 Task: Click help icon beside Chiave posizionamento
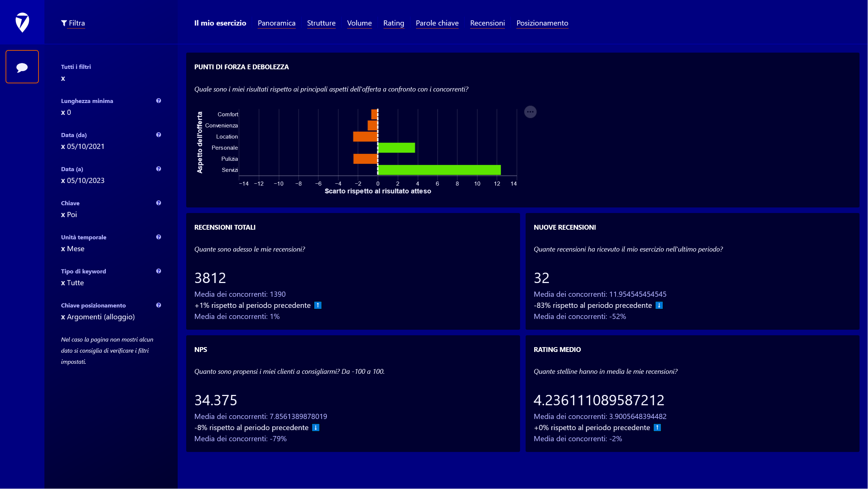click(x=158, y=305)
